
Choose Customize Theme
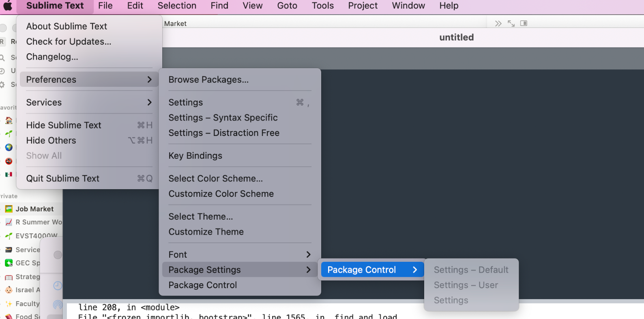(240, 232)
